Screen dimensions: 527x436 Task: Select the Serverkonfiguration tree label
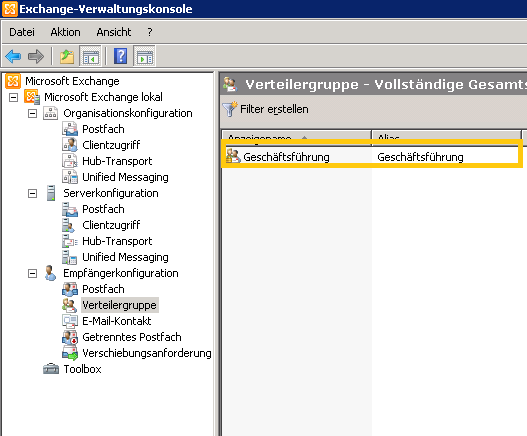click(111, 193)
